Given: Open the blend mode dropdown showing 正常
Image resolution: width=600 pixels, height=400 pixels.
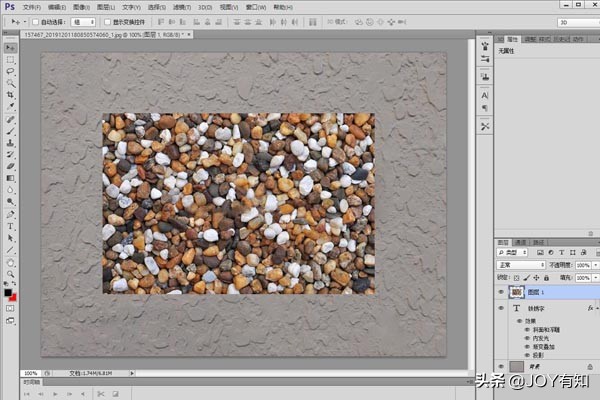Looking at the screenshot, I should click(x=519, y=265).
